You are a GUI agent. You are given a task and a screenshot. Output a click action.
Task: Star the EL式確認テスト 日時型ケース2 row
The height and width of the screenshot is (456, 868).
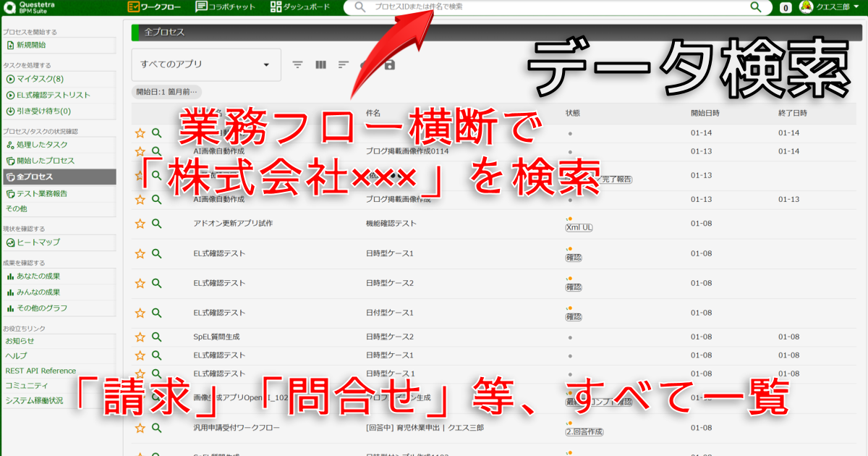pyautogui.click(x=140, y=283)
